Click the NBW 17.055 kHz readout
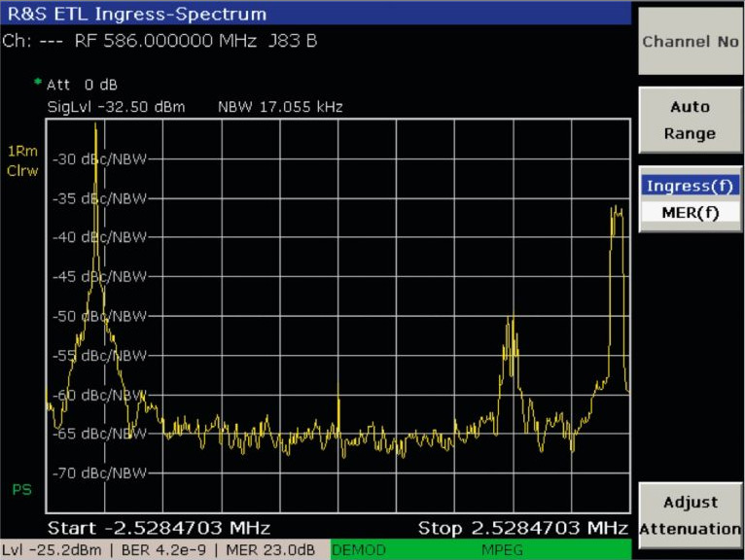The width and height of the screenshot is (745, 560). click(x=280, y=106)
